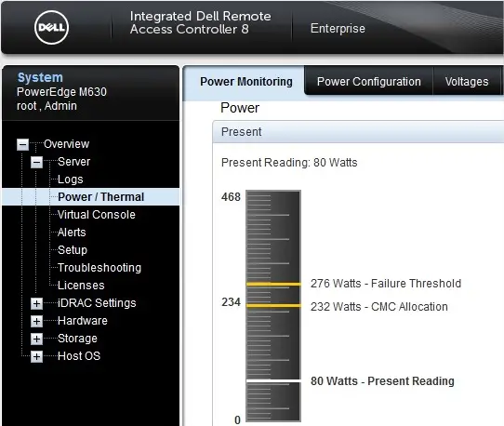This screenshot has width=504, height=426.
Task: Expand the Storage tree node
Action: [36, 339]
